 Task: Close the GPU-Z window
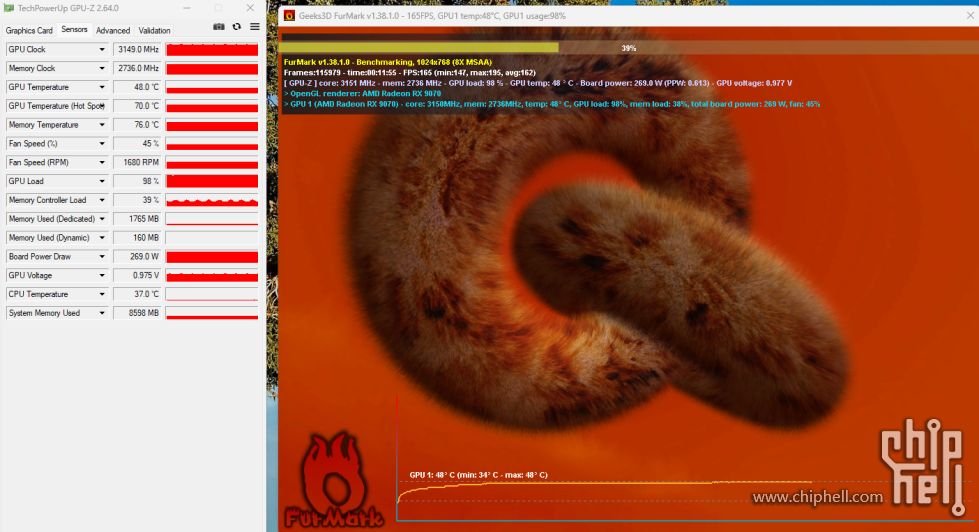tap(250, 8)
